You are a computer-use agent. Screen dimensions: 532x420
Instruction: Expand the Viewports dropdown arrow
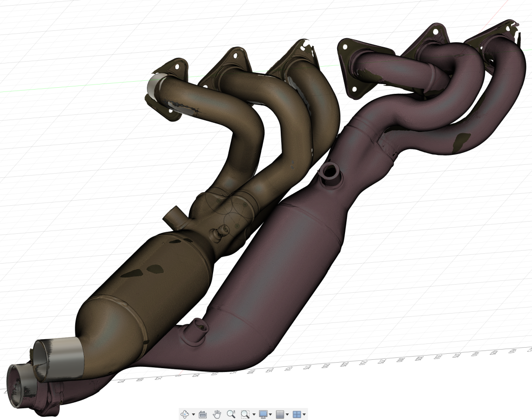pos(304,414)
